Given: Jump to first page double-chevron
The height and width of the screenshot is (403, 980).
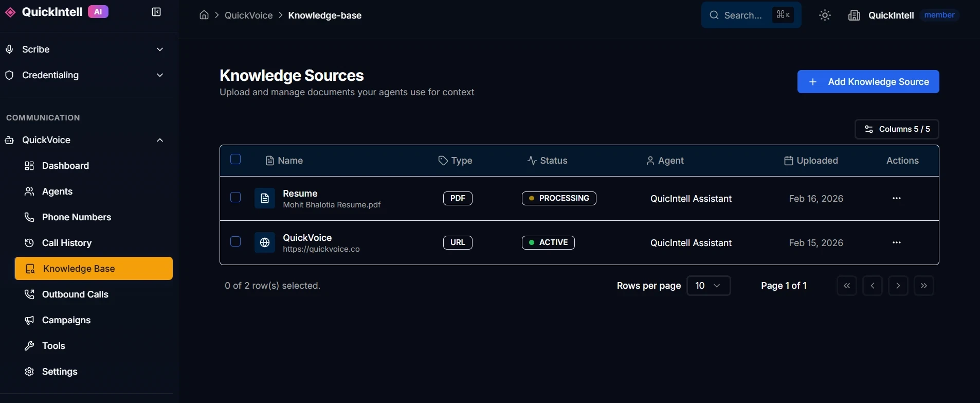Looking at the screenshot, I should 847,286.
